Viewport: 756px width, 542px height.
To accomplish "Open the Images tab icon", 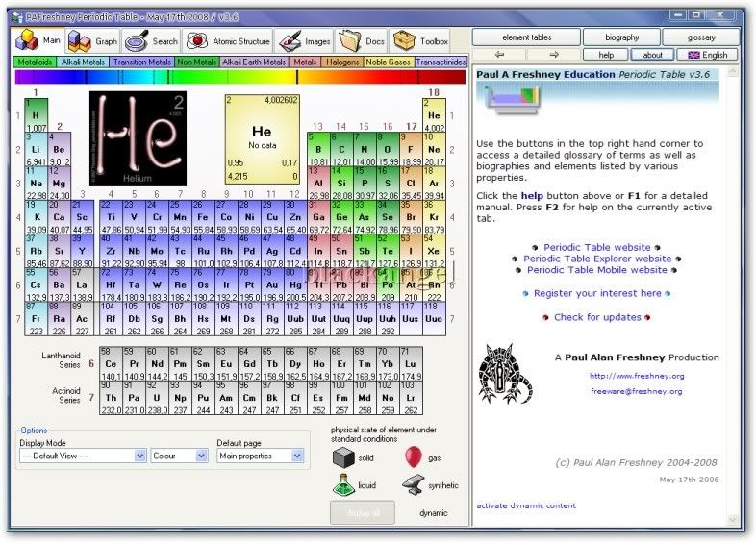I will [290, 41].
